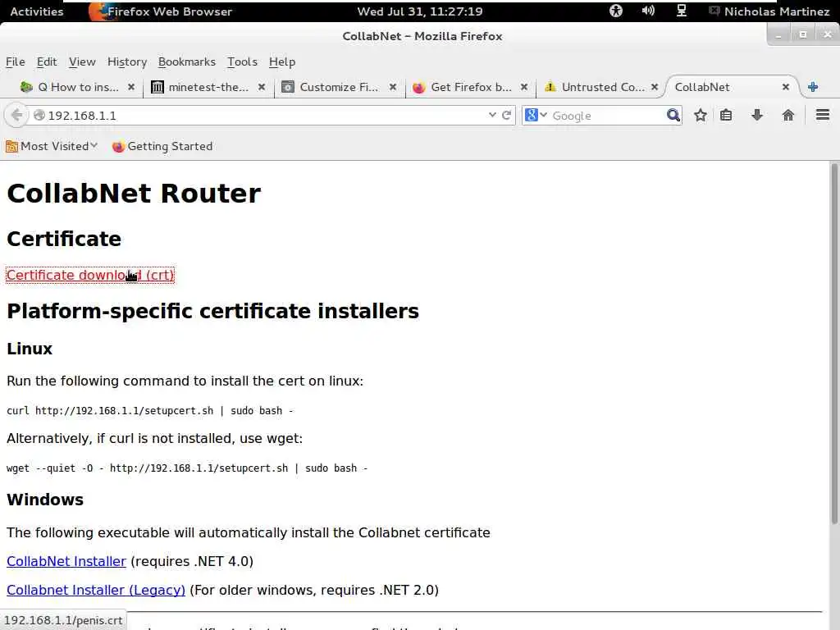Open a new tab with plus icon
840x630 pixels.
(x=813, y=87)
